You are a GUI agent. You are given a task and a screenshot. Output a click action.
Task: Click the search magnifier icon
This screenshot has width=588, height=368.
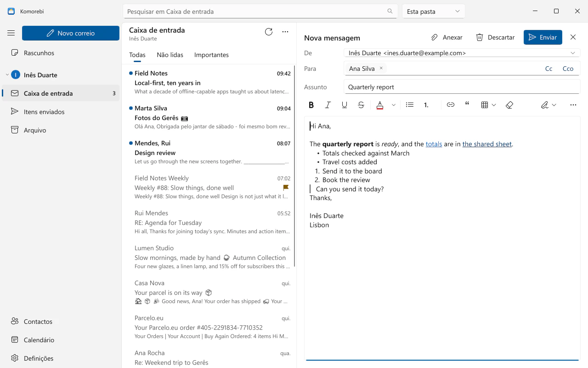tap(390, 11)
